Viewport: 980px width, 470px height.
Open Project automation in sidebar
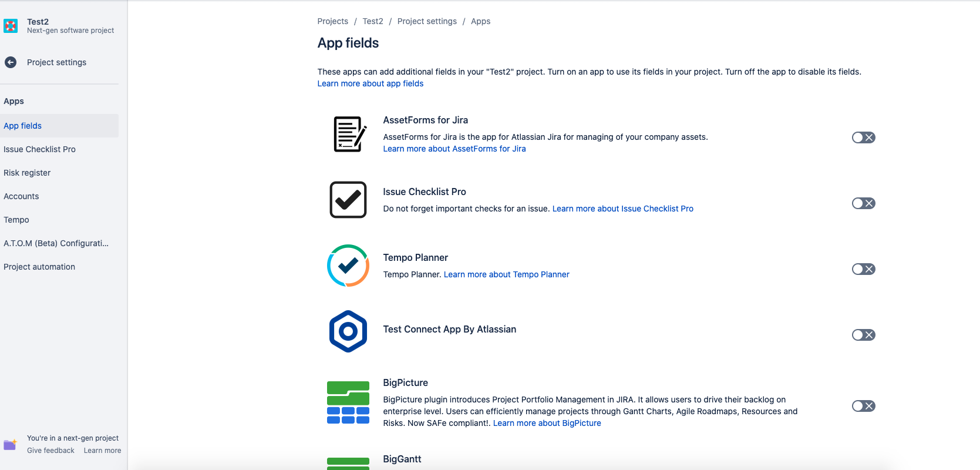59,267
